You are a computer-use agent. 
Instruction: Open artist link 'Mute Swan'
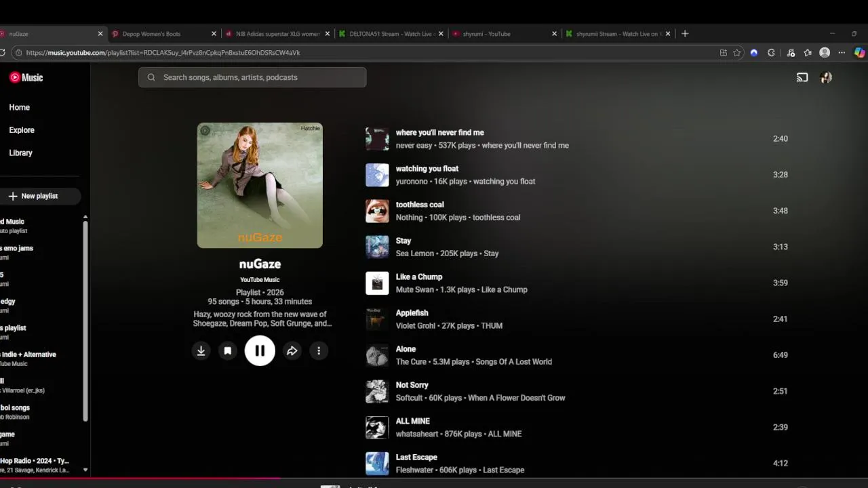415,289
